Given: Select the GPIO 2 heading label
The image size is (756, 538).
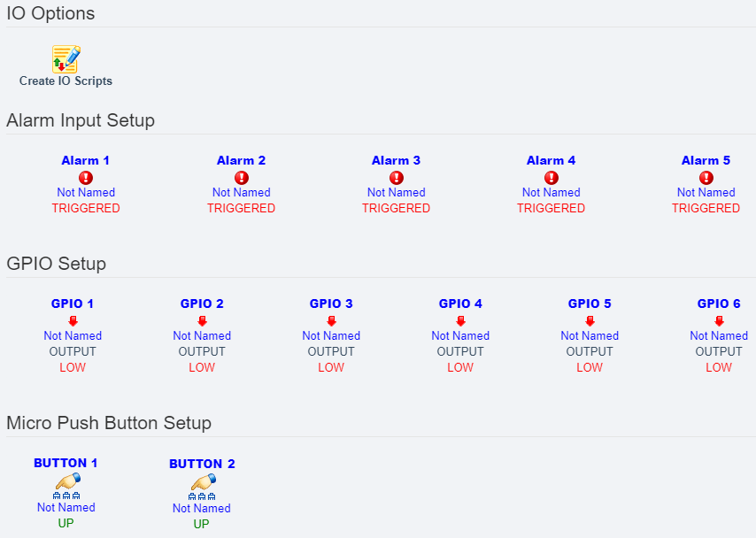Looking at the screenshot, I should [202, 304].
